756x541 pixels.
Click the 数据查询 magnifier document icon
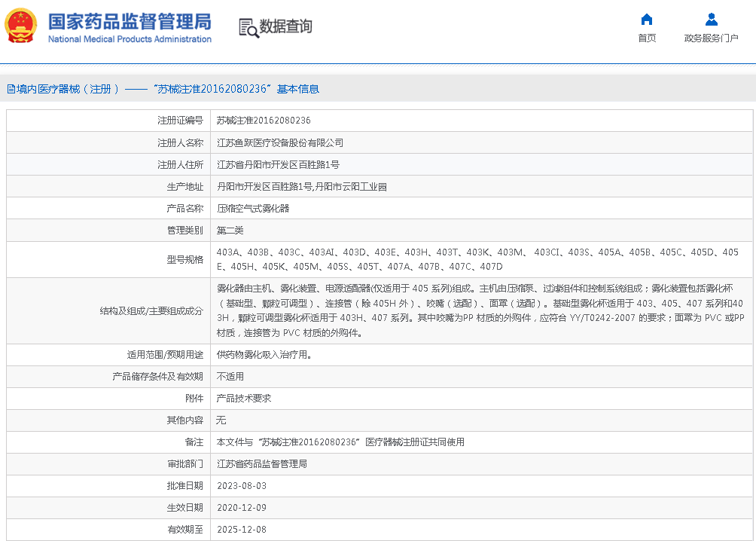click(x=248, y=27)
